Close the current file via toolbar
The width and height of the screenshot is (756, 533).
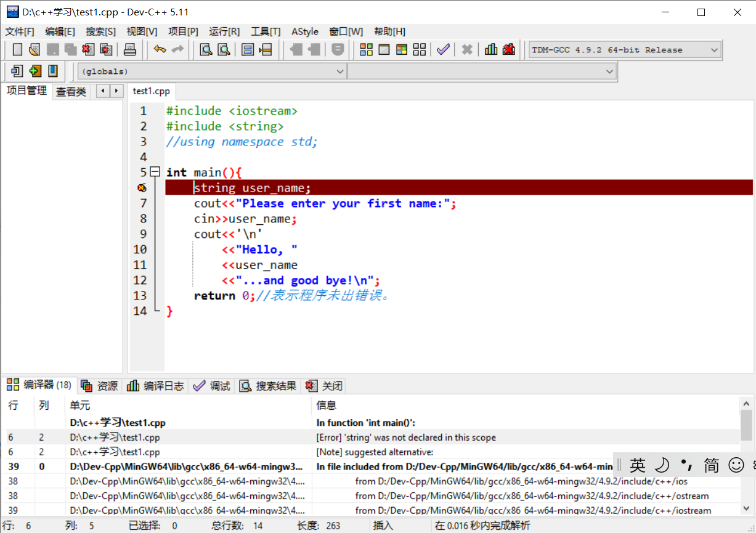[89, 50]
